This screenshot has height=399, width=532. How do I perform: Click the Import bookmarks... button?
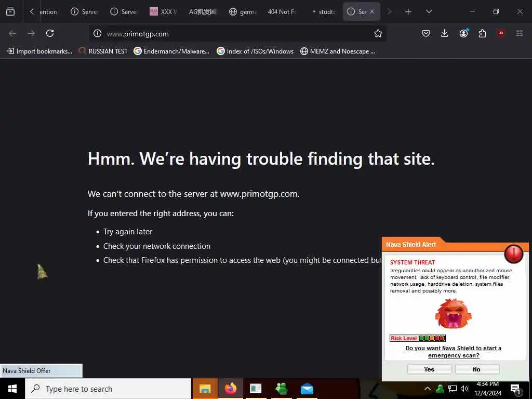(39, 51)
